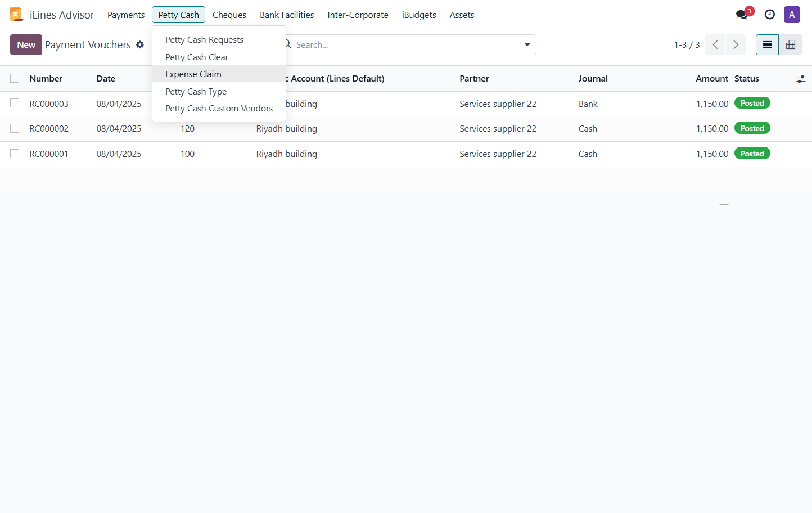Open voucher row RC000002

[x=406, y=129]
